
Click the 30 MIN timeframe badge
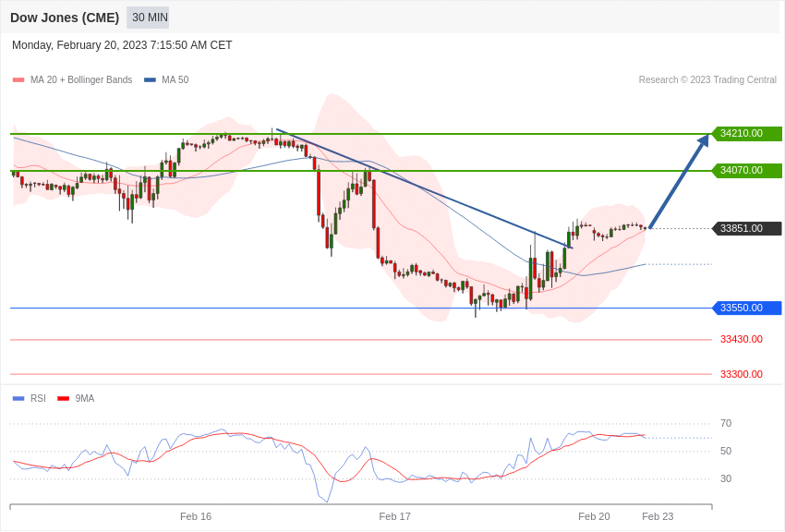148,18
